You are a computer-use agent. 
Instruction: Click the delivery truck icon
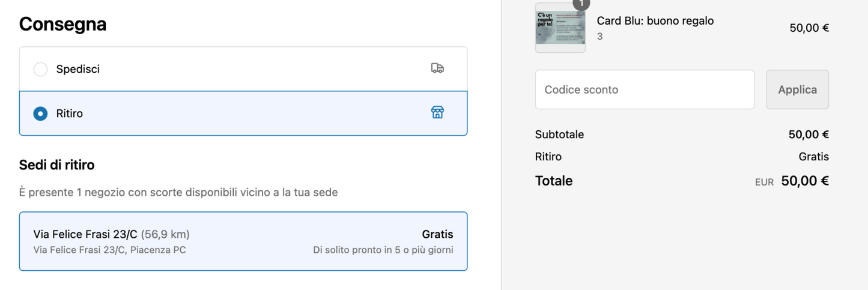coord(437,68)
